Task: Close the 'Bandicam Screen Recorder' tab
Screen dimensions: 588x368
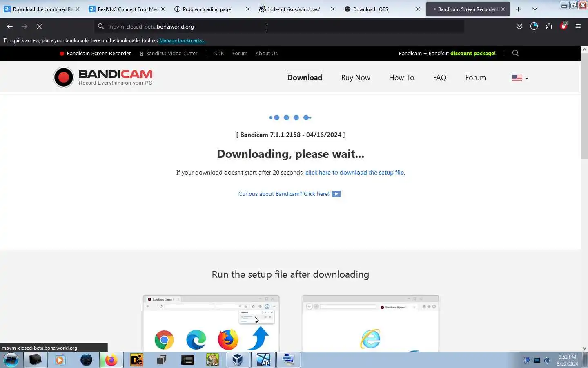Action: (503, 9)
